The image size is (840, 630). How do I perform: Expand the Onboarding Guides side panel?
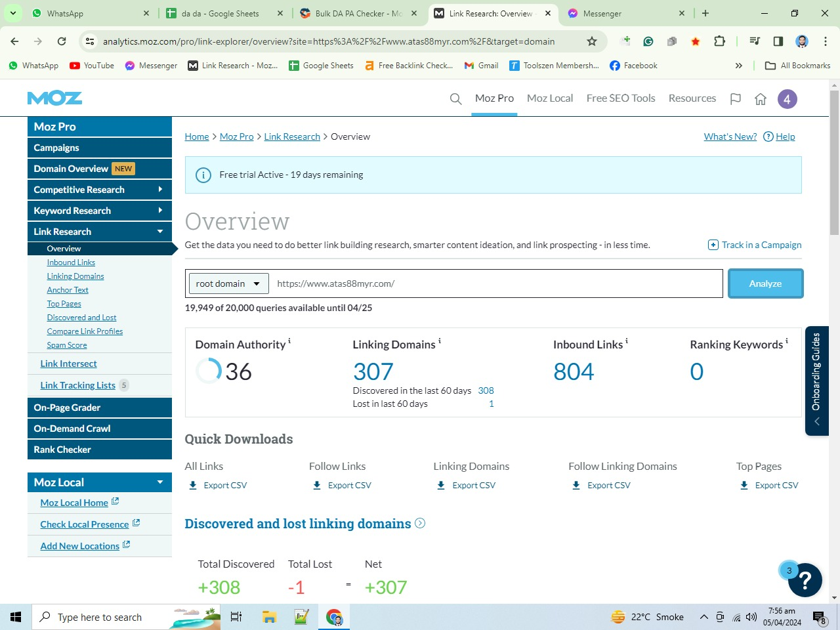pos(817,381)
